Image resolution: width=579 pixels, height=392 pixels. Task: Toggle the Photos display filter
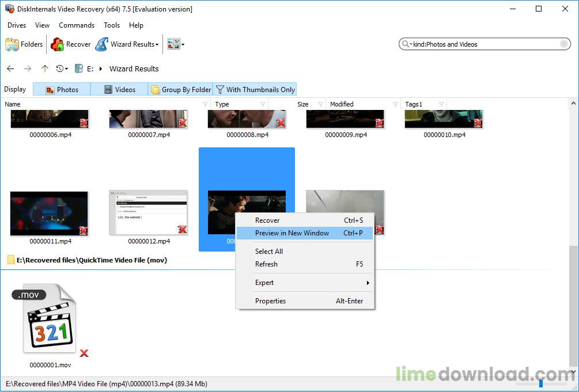(x=62, y=89)
